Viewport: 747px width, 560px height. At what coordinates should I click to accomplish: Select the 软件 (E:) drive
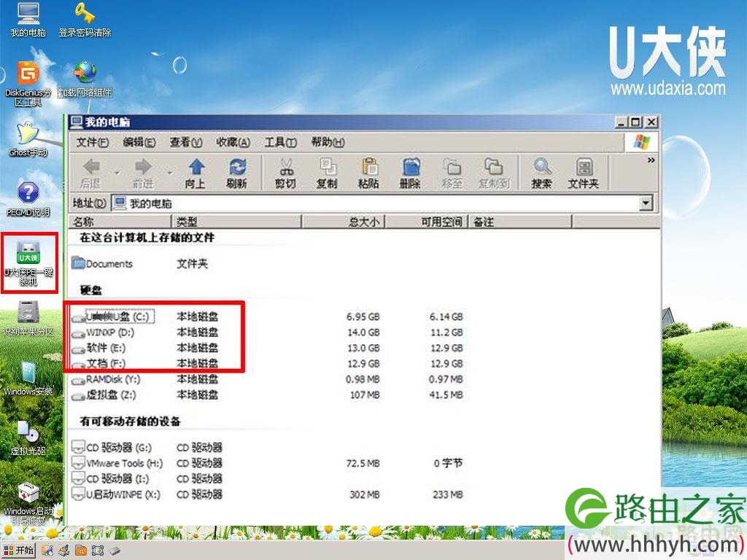(99, 348)
